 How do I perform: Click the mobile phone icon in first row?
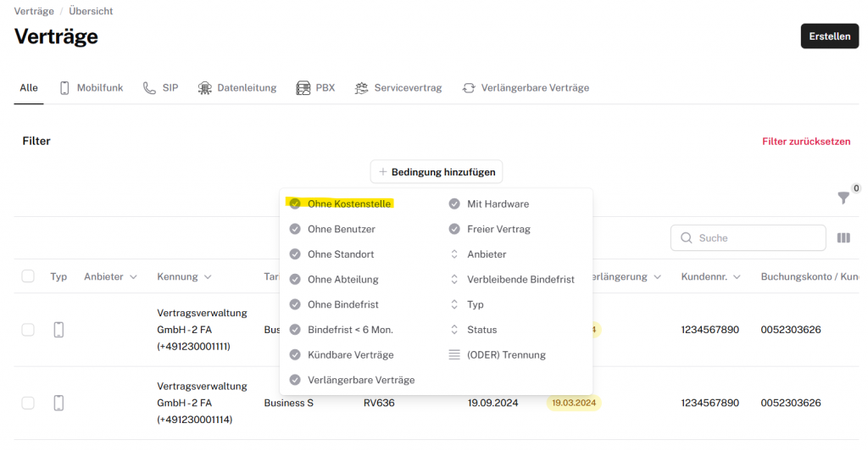[x=58, y=330]
